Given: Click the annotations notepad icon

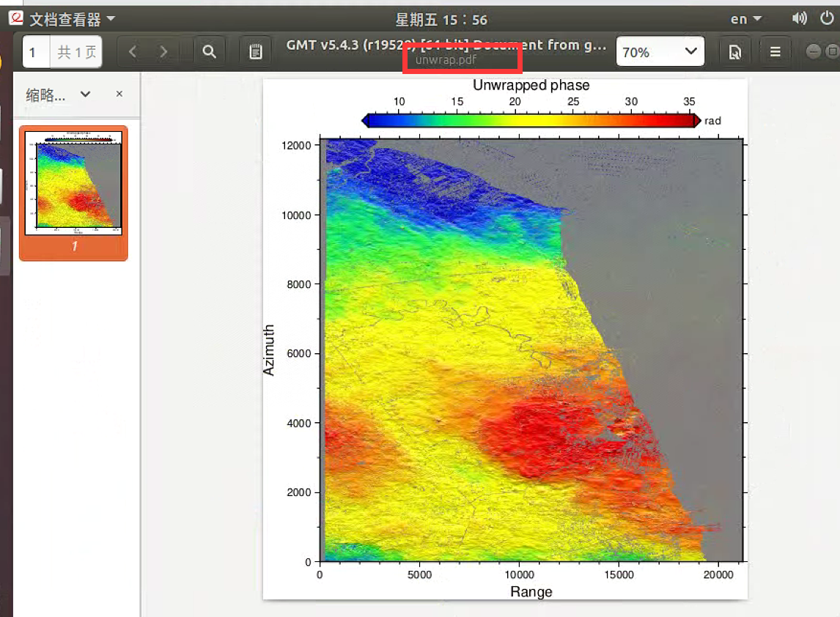Looking at the screenshot, I should pos(256,52).
